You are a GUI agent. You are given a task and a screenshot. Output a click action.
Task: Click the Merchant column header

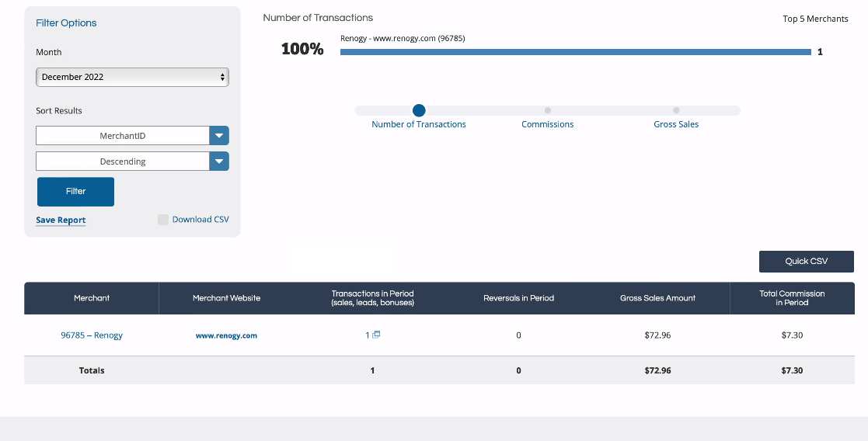(x=92, y=297)
